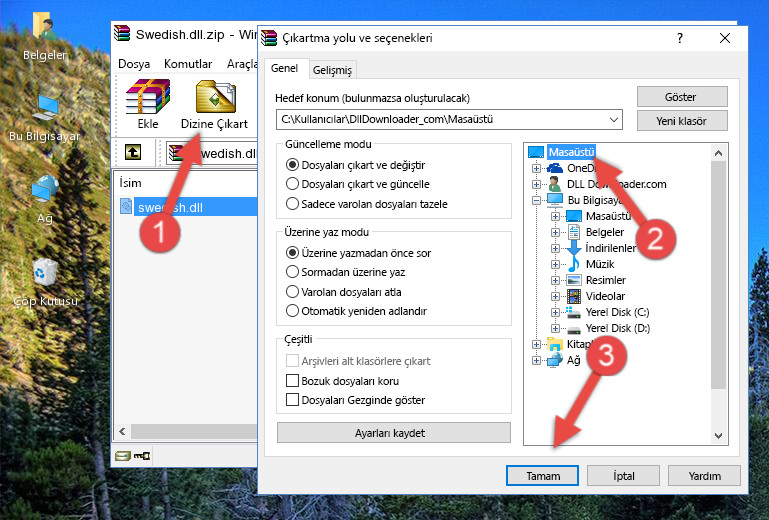Expand the Ağ tree node
Screen dimensions: 769x520
(536, 361)
